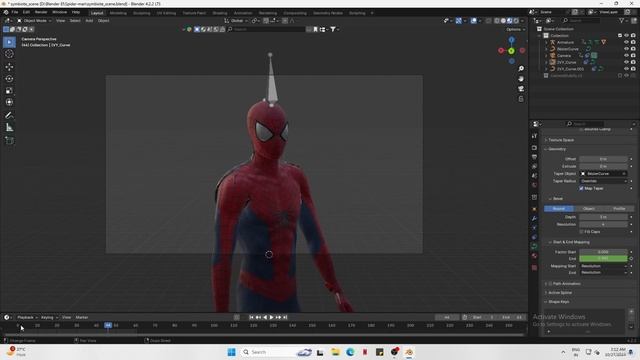Open the Global transform orientation dropdown
Viewport: 640px width, 360px height.
[236, 20]
